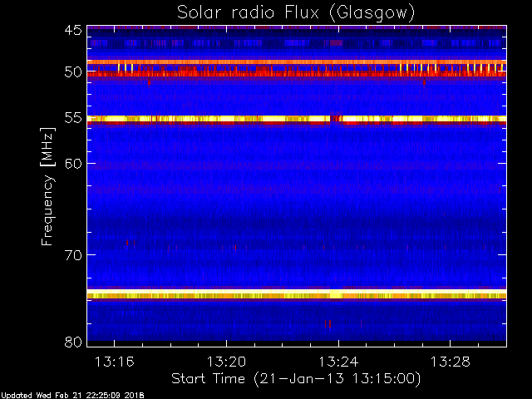Click the frequency tick label '80'
Image resolution: width=532 pixels, height=399 pixels.
click(x=73, y=342)
